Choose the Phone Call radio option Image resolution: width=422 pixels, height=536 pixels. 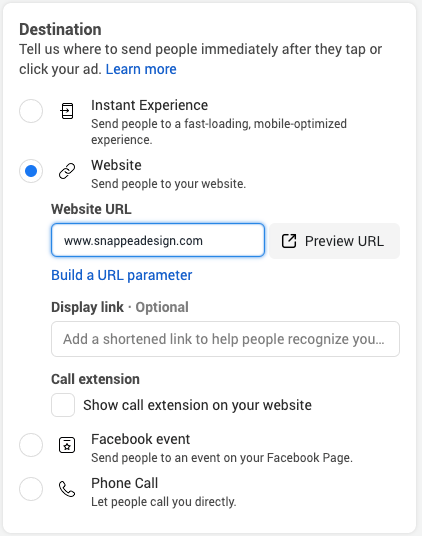31,489
